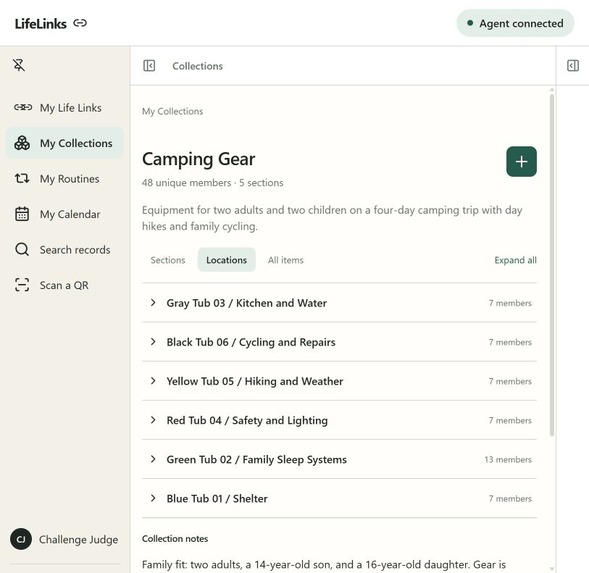Expand Black Tub 06 / Cycling and Repairs chevron
The image size is (589, 573).
153,342
